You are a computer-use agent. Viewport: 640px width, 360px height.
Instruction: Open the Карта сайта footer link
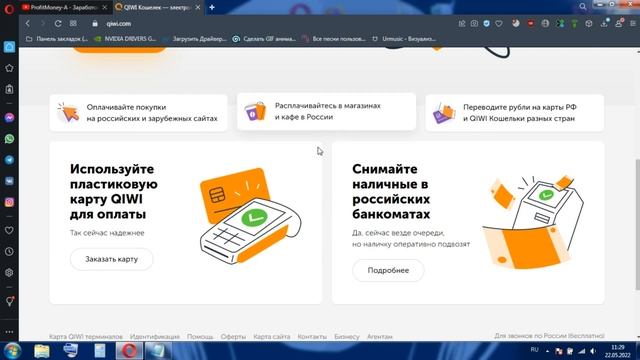tap(271, 337)
